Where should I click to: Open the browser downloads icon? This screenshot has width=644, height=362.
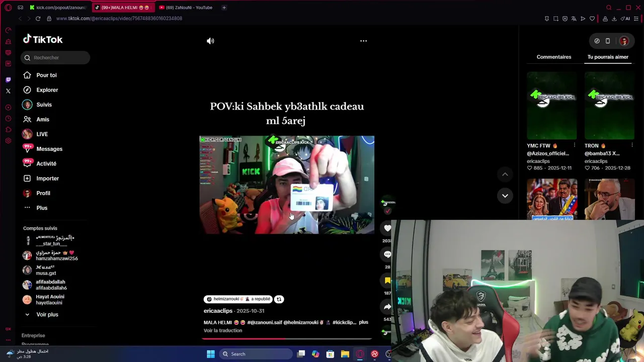click(614, 19)
